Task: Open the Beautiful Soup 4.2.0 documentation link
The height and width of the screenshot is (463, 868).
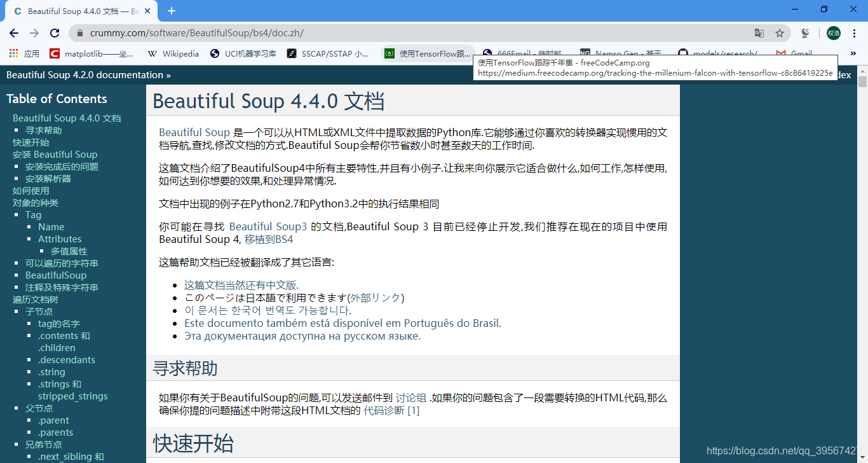Action: click(85, 75)
